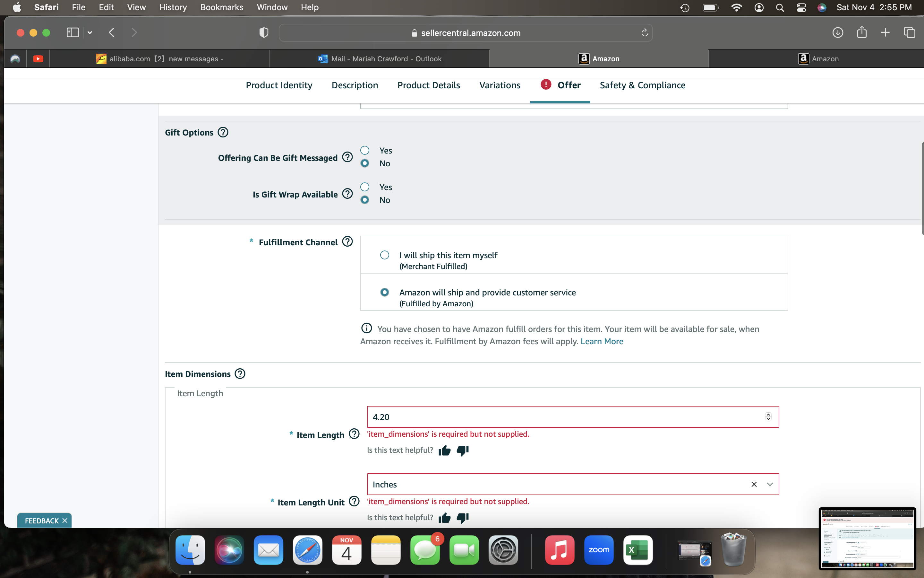This screenshot has width=924, height=578.
Task: Open the Item Length Unit help icon
Action: point(354,501)
